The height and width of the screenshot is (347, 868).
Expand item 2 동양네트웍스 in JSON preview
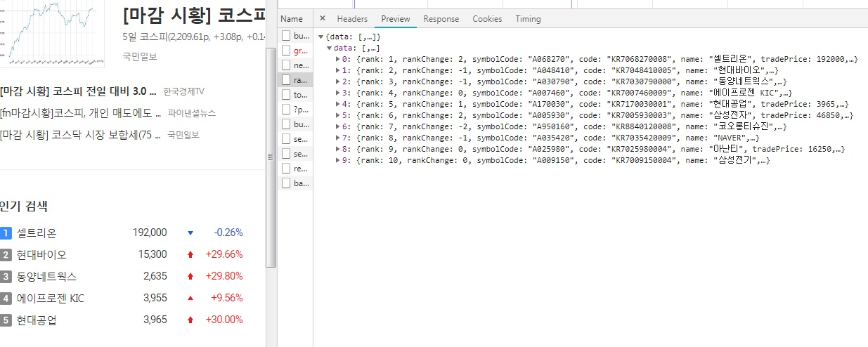pyautogui.click(x=338, y=81)
